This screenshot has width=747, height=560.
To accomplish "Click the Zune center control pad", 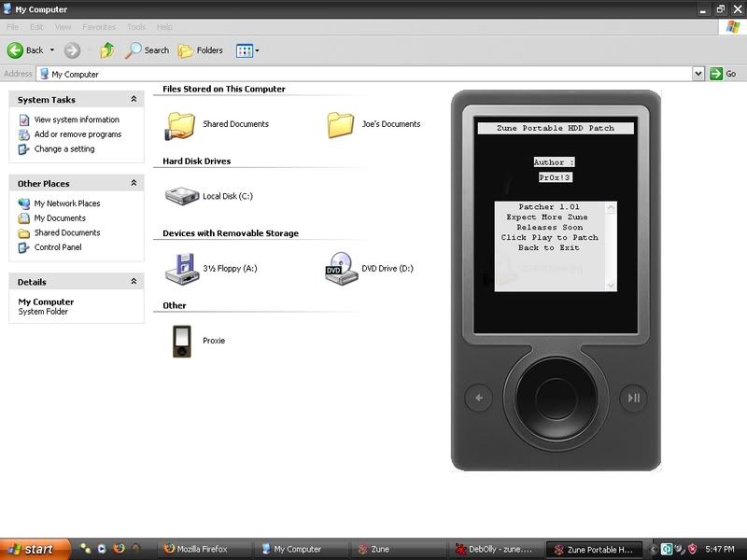I will pos(556,399).
